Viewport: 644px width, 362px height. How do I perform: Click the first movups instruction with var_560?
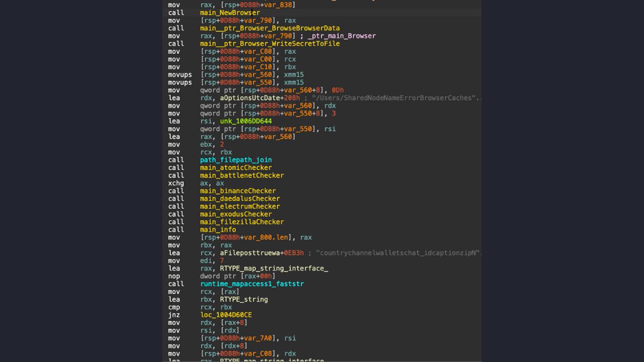pyautogui.click(x=236, y=75)
